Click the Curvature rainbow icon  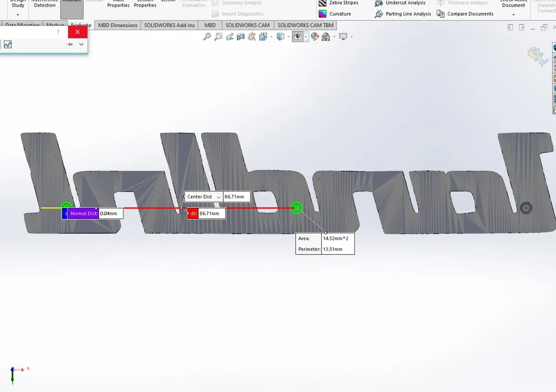point(322,14)
